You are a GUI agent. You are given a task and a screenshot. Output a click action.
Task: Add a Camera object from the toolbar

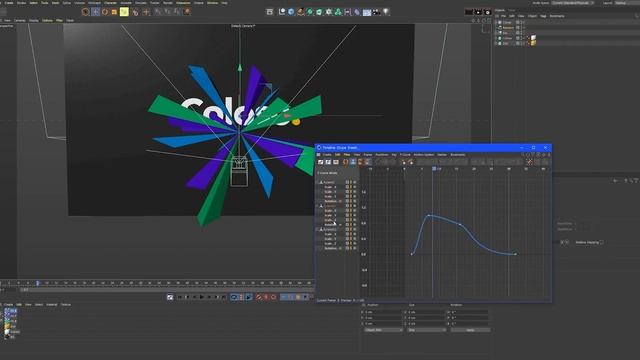tap(376, 12)
